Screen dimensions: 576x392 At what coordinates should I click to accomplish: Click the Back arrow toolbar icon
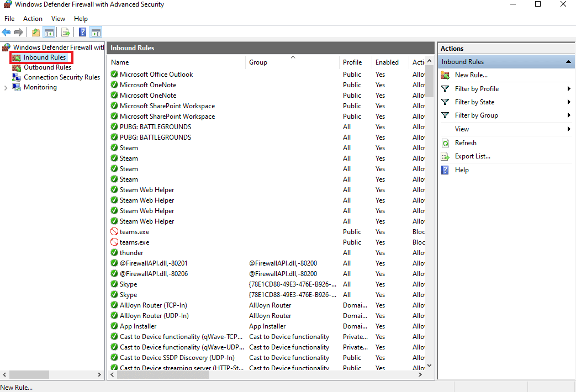point(6,33)
